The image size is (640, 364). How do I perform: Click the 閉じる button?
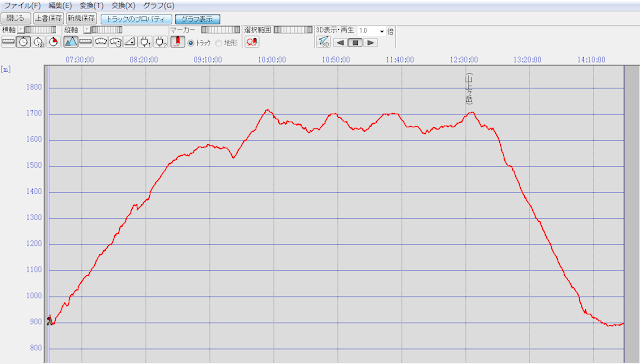16,19
